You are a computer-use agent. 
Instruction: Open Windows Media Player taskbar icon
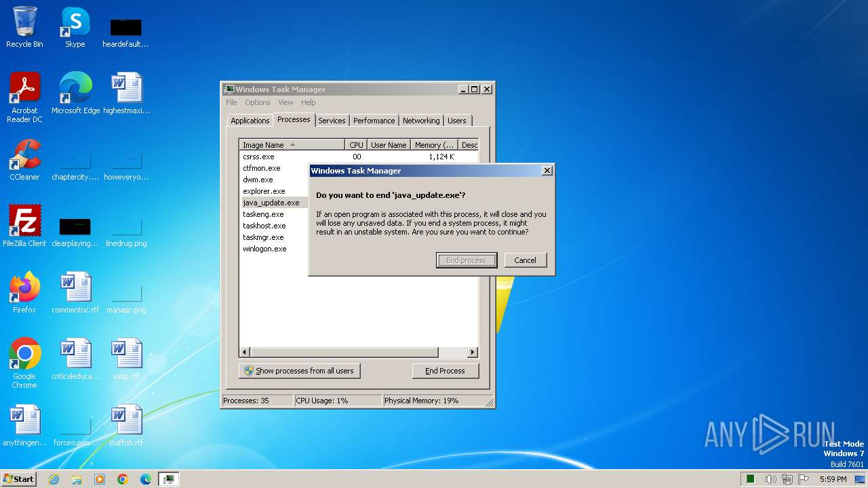[100, 479]
